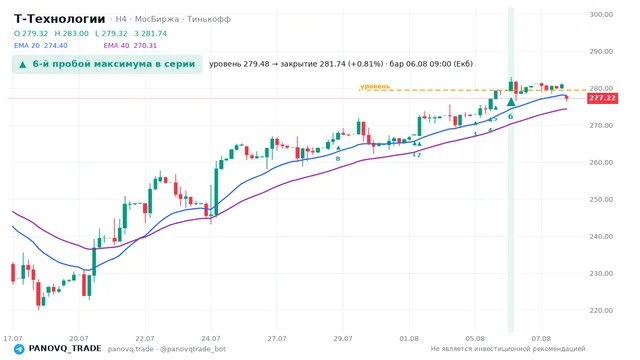Click the 290.00 price axis label
This screenshot has height=360, width=640.
point(601,51)
